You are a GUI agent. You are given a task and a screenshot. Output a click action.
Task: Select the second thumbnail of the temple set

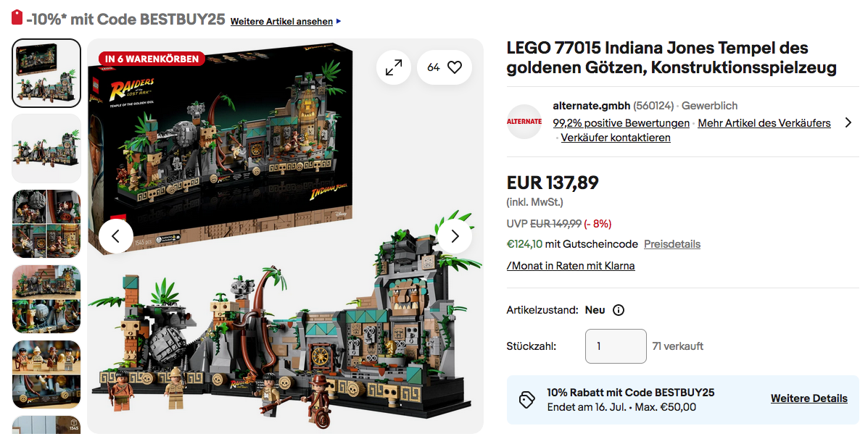[46, 149]
